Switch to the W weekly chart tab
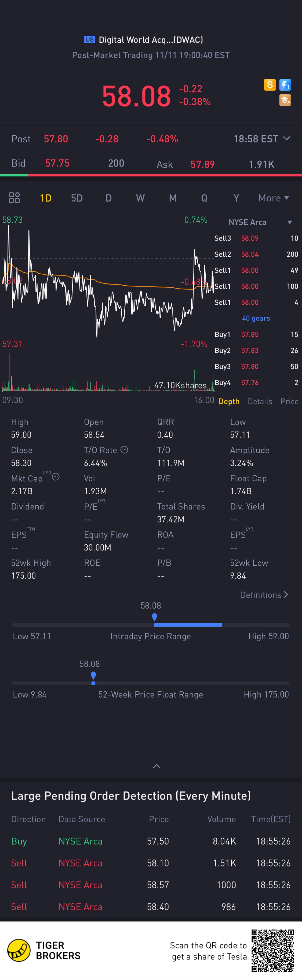This screenshot has height=980, width=302. click(140, 198)
